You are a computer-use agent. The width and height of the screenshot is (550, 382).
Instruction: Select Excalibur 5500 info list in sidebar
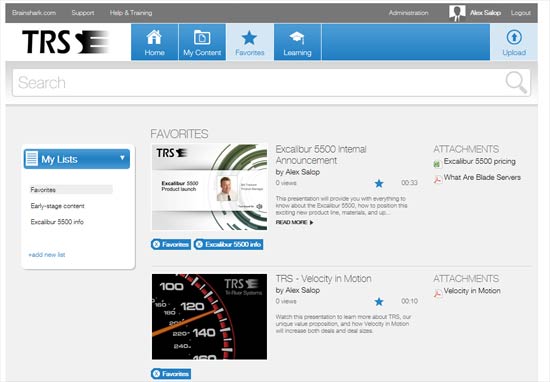point(57,222)
